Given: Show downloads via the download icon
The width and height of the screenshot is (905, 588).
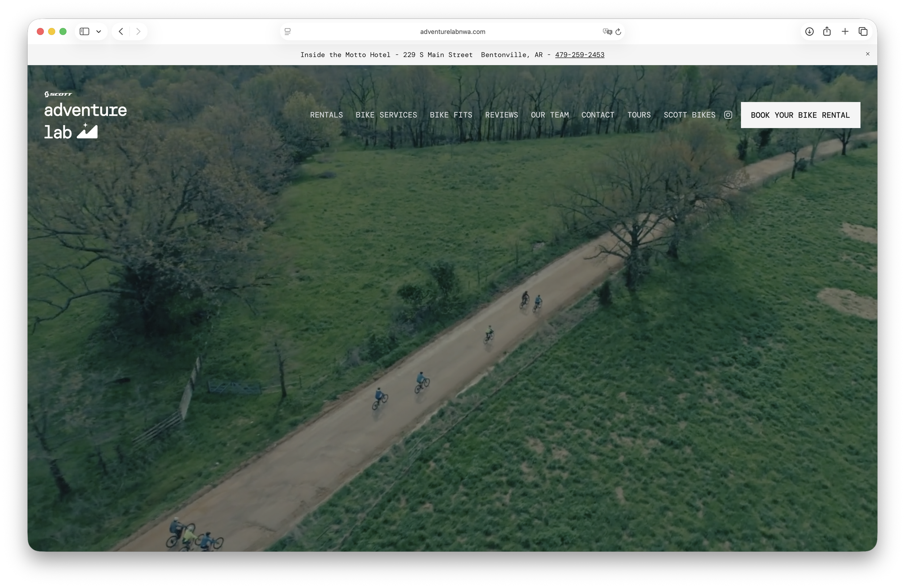Looking at the screenshot, I should tap(809, 31).
